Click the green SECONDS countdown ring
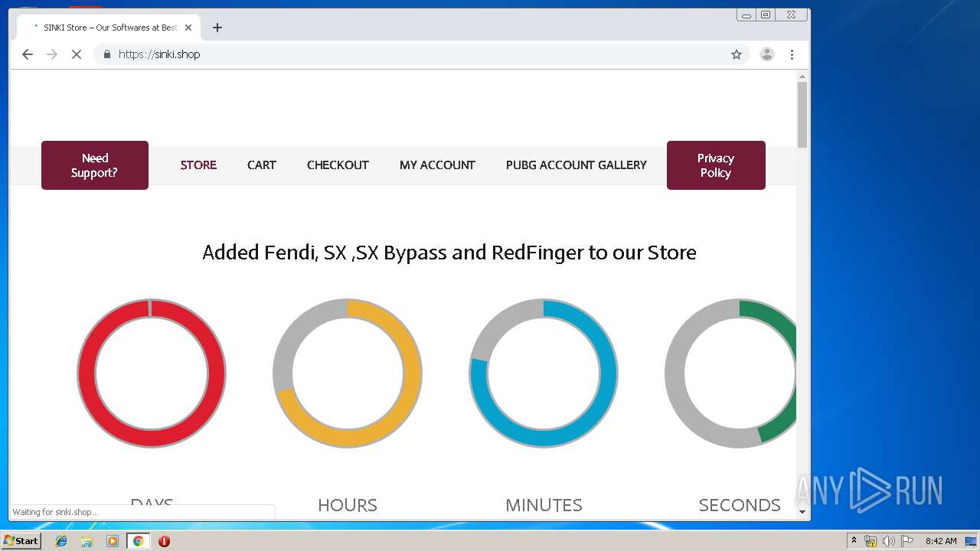The height and width of the screenshot is (551, 980). click(731, 373)
